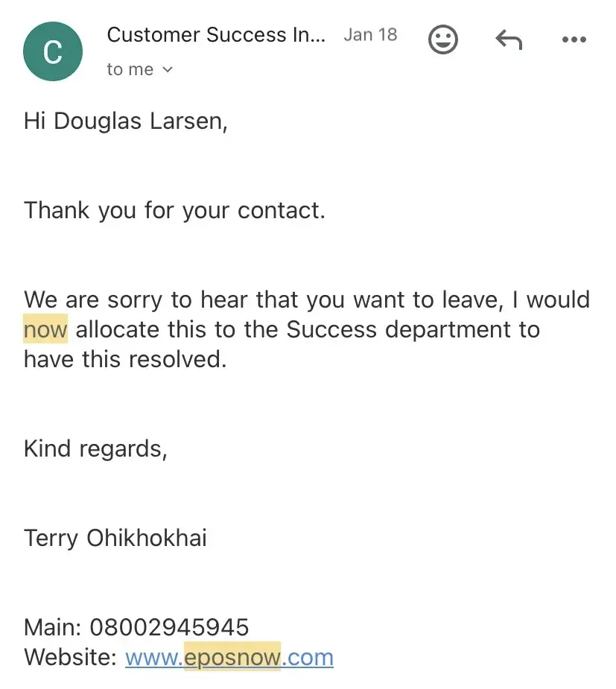
Task: Click the 'Thank you for your contact.' line
Action: (x=174, y=210)
